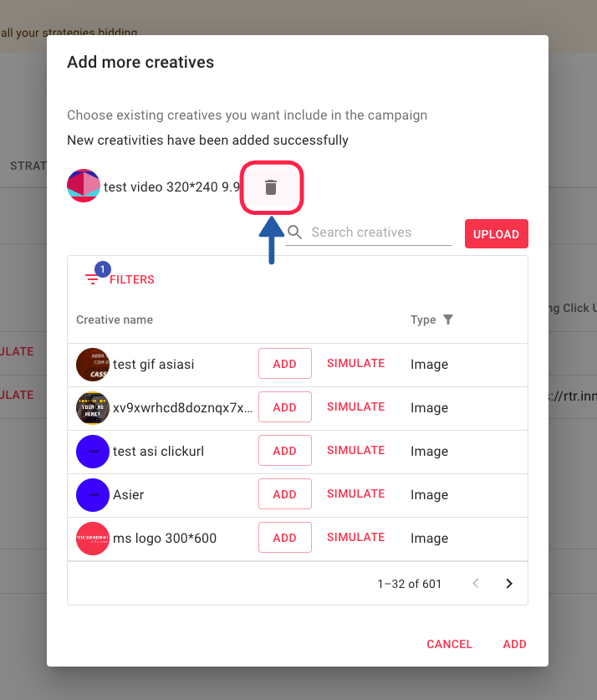Image resolution: width=597 pixels, height=700 pixels.
Task: Add the ms logo 300*600 creative
Action: click(x=284, y=538)
